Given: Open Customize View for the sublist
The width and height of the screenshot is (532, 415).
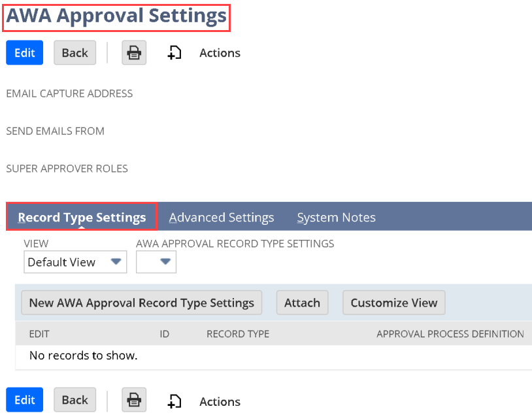Looking at the screenshot, I should pos(393,303).
